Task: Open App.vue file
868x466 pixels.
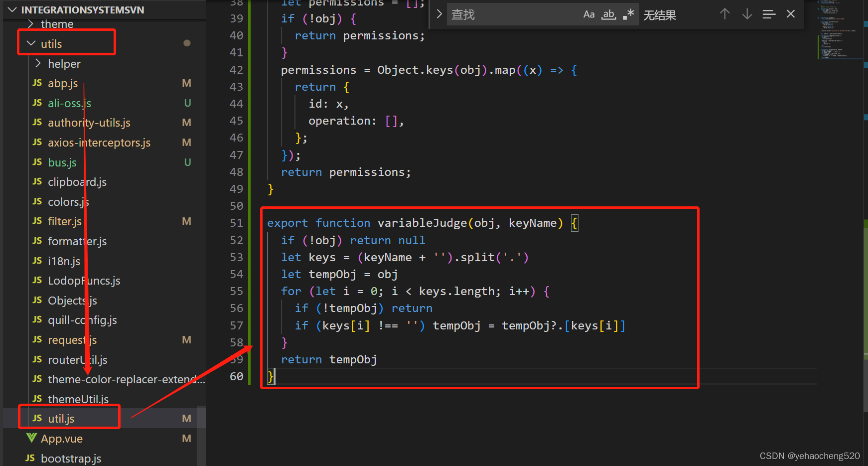Action: click(x=62, y=439)
